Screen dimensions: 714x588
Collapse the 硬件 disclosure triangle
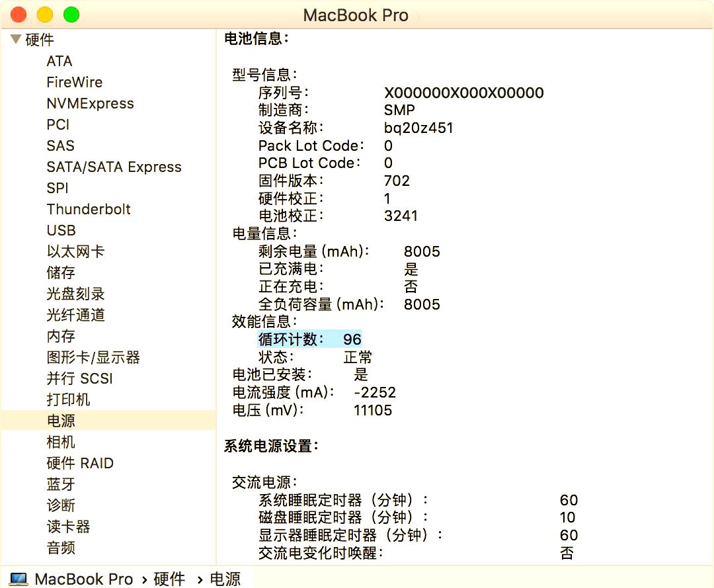[16, 39]
